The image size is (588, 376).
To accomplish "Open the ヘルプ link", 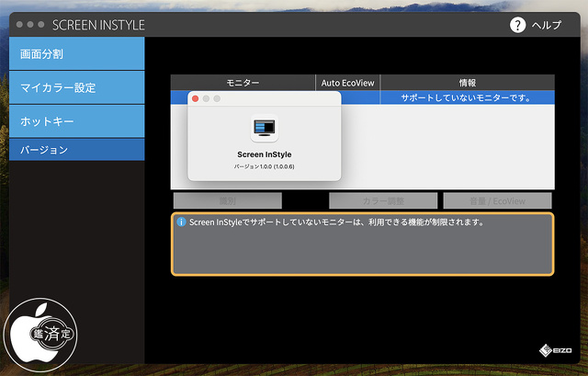I will coord(547,25).
